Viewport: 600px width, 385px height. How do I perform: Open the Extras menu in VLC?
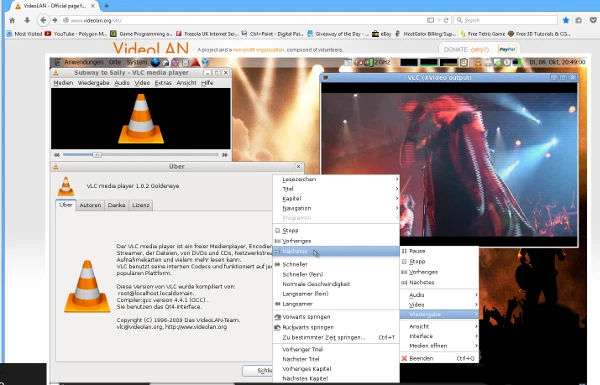point(163,83)
